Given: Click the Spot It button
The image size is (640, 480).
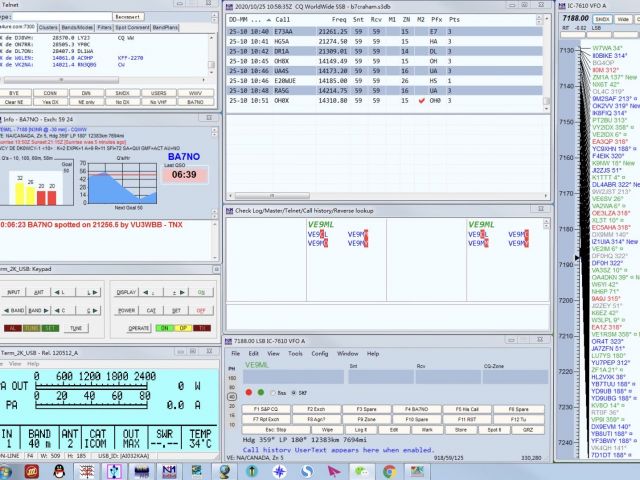Looking at the screenshot, I should [x=493, y=430].
